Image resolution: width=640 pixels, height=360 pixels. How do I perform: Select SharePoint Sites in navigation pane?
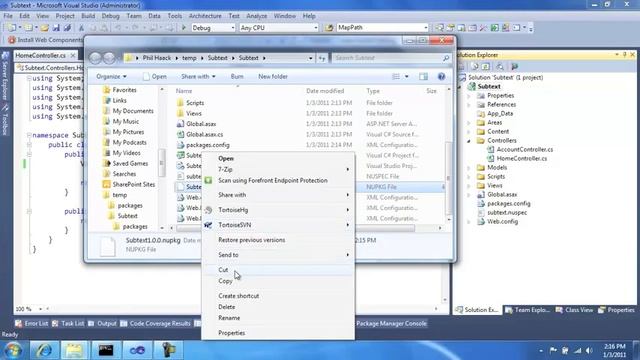click(133, 184)
